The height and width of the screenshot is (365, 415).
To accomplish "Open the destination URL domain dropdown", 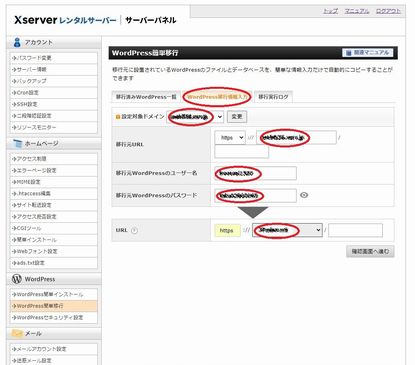I will click(287, 230).
